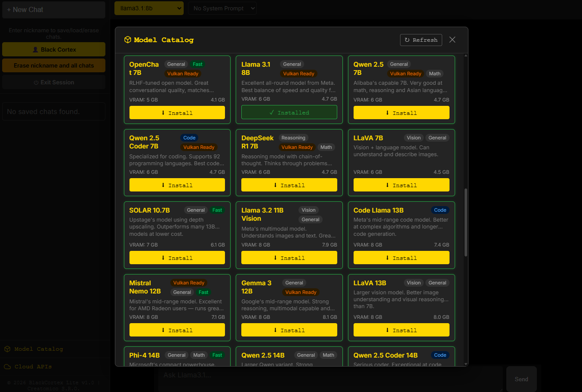
Task: Click the Vulkan Ready tag on Llama 3.1 8B
Action: (x=299, y=74)
